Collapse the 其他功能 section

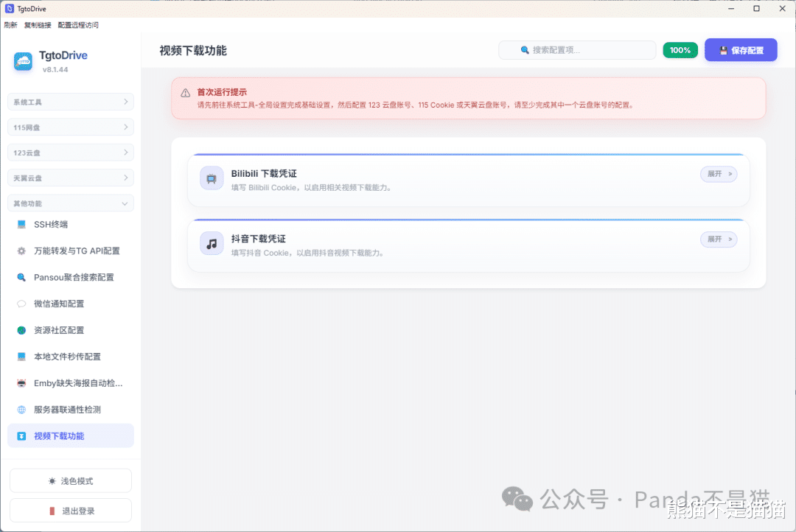71,203
